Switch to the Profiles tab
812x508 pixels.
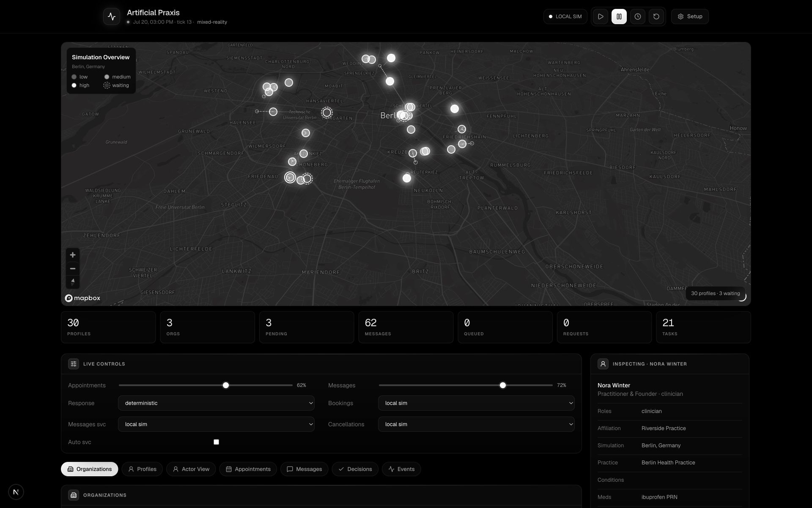[142, 469]
